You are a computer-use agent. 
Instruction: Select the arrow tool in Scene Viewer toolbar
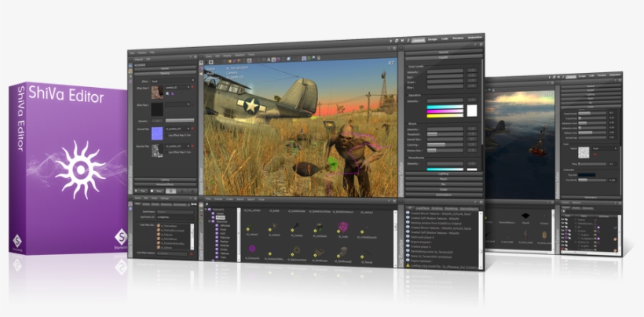tap(207, 62)
